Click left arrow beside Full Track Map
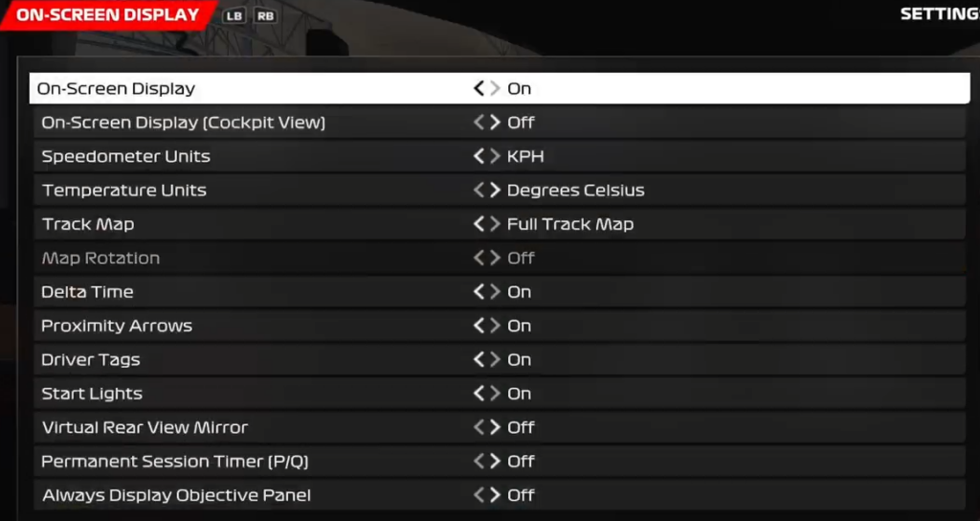Image resolution: width=980 pixels, height=521 pixels. [479, 223]
